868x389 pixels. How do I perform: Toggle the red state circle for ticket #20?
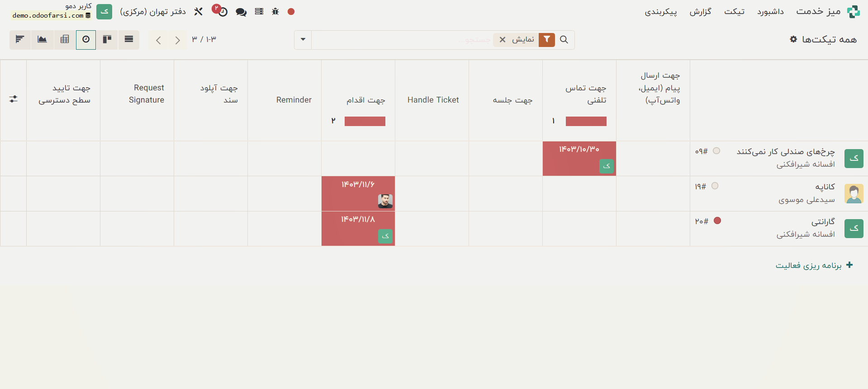coord(717,221)
